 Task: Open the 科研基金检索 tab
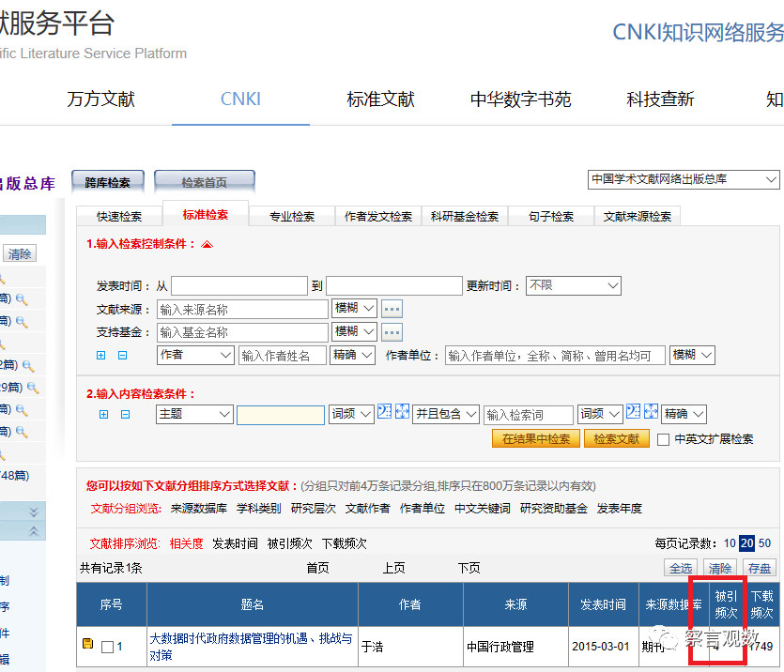click(x=465, y=217)
